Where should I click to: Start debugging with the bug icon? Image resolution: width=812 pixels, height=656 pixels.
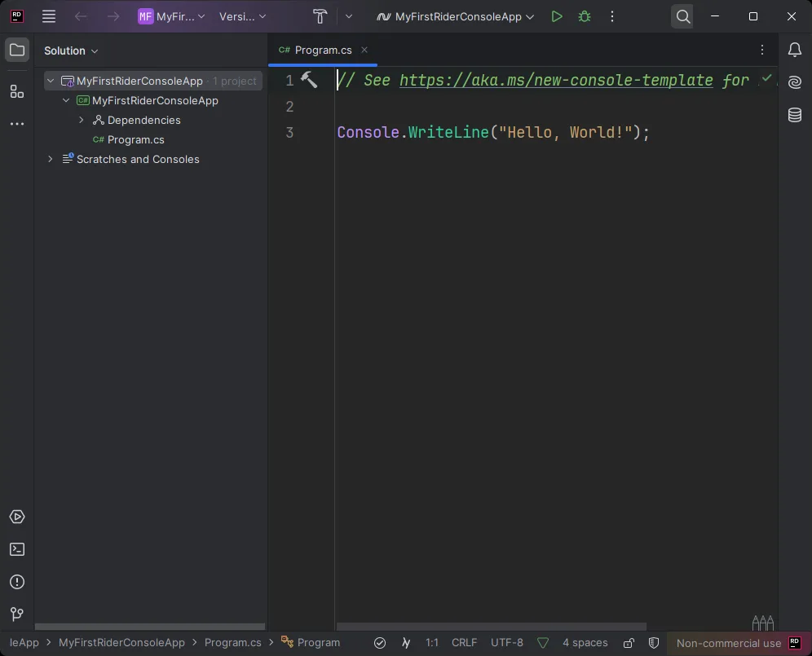tap(585, 16)
